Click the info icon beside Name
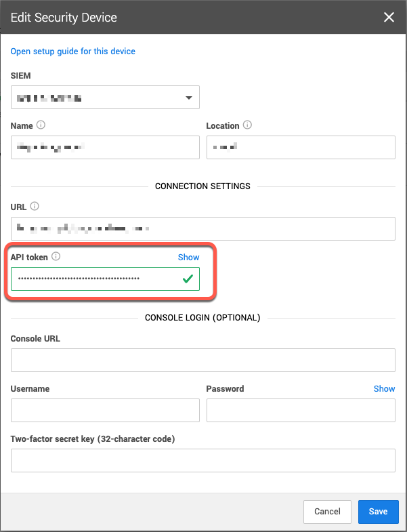 [41, 125]
